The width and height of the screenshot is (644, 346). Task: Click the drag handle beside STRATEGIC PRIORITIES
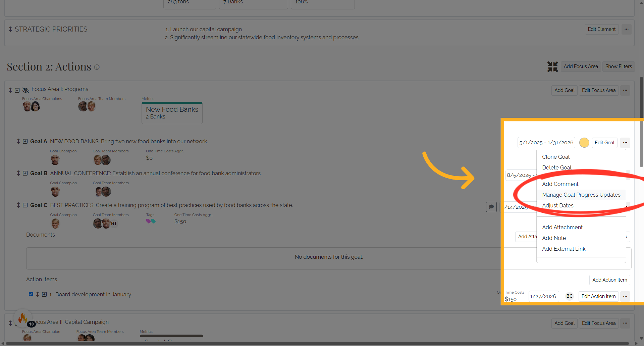[10, 29]
